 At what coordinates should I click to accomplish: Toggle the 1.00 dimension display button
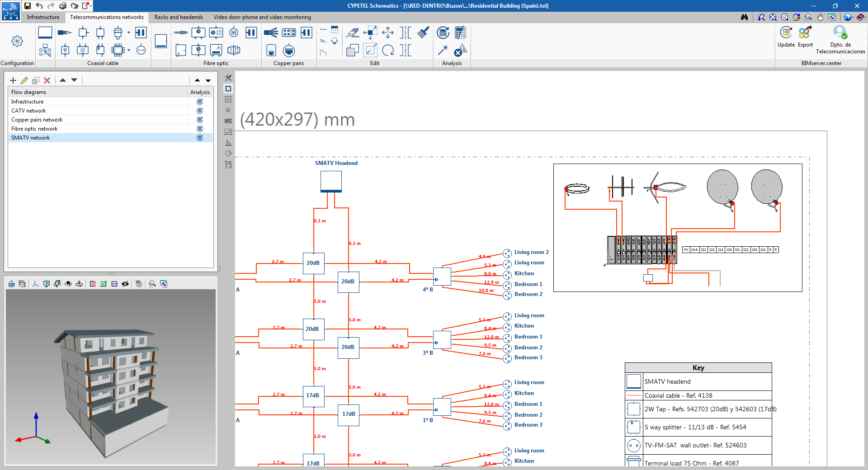(x=228, y=132)
